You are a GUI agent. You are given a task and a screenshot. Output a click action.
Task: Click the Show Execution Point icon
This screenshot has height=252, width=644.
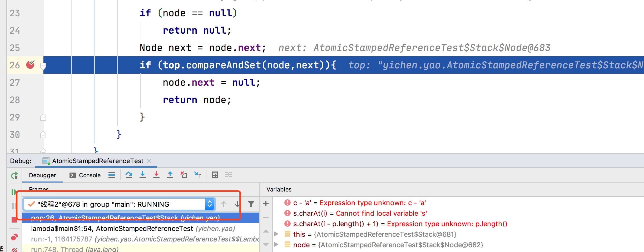[x=112, y=175]
